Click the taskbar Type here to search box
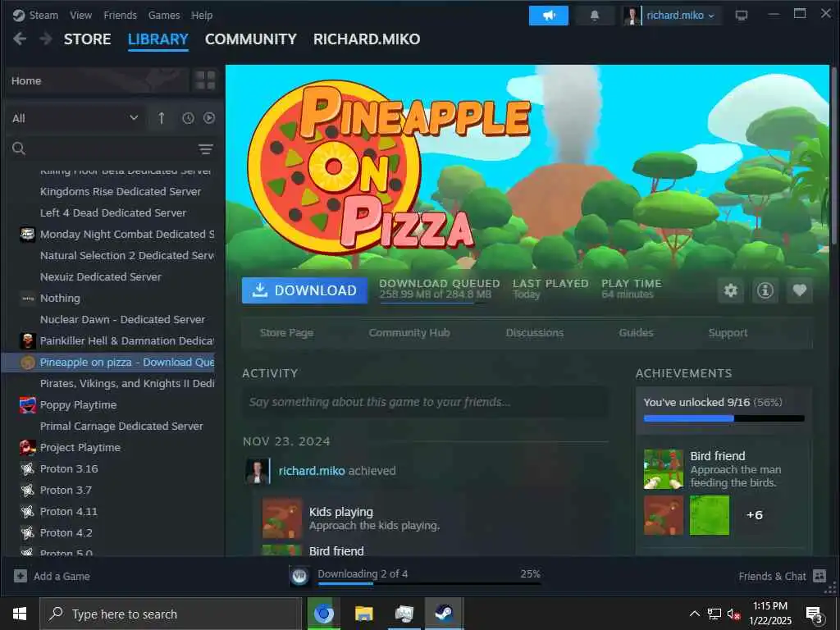Viewport: 840px width, 630px height. point(171,614)
